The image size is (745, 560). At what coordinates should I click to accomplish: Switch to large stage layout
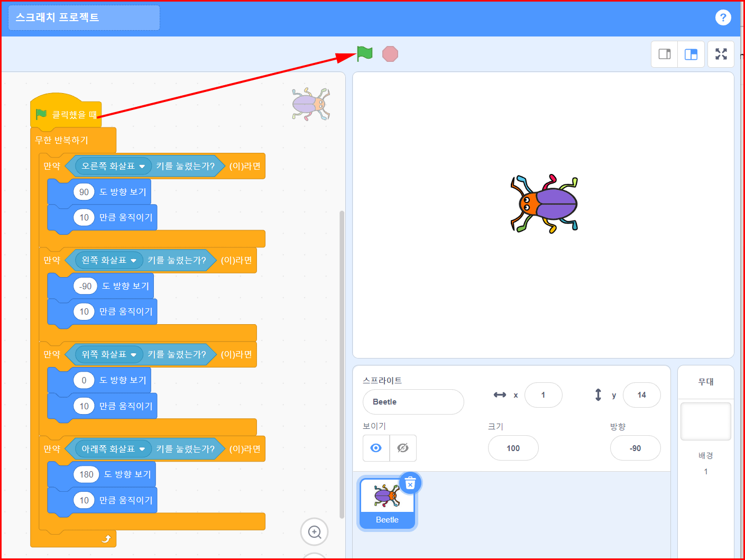[x=691, y=54]
